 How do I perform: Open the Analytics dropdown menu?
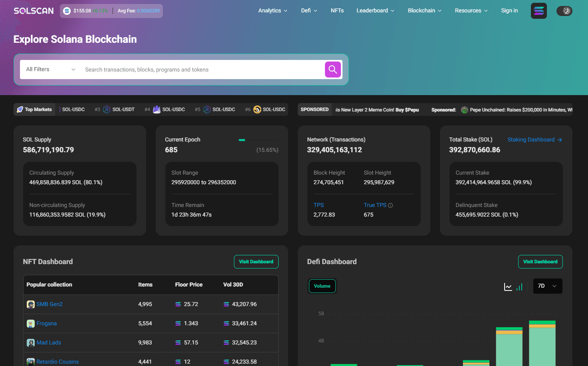click(x=273, y=11)
